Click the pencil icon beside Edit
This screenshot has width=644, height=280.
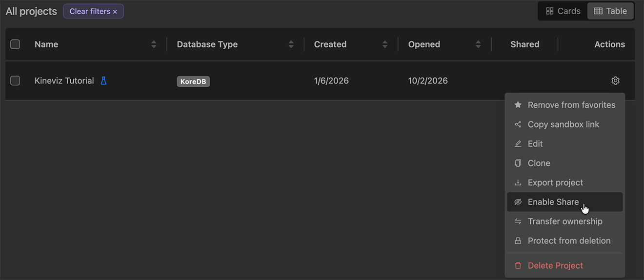coord(518,144)
